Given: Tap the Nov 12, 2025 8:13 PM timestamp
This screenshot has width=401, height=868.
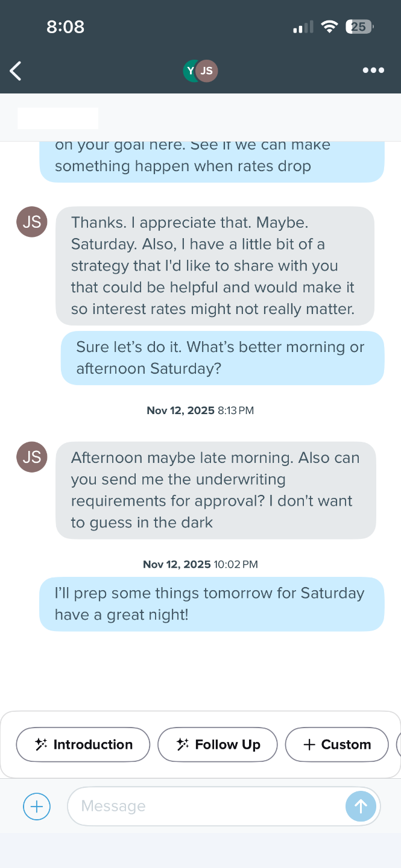Looking at the screenshot, I should 200,410.
